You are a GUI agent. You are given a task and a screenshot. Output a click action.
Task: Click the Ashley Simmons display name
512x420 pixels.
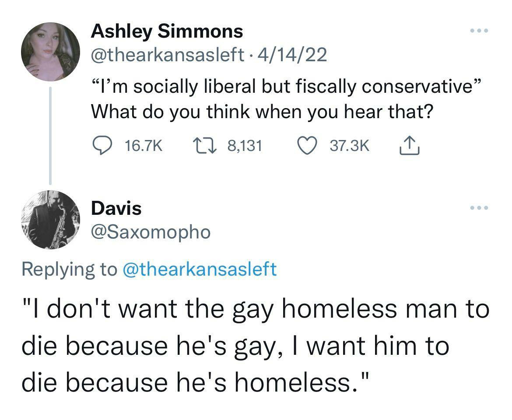[x=167, y=31]
